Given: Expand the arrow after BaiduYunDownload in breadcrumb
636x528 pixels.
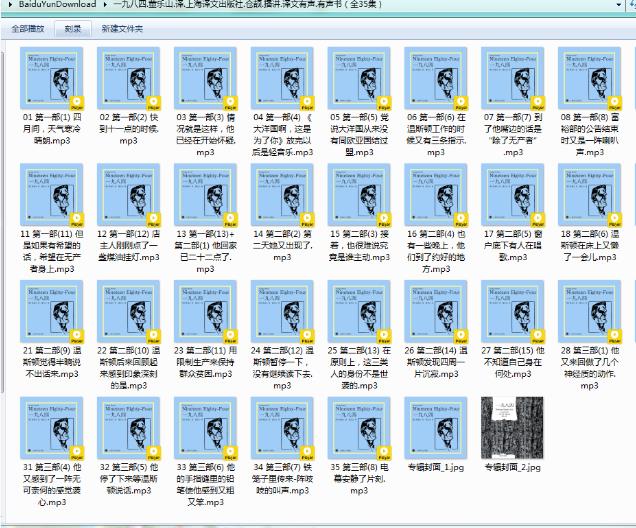Looking at the screenshot, I should coord(104,5).
